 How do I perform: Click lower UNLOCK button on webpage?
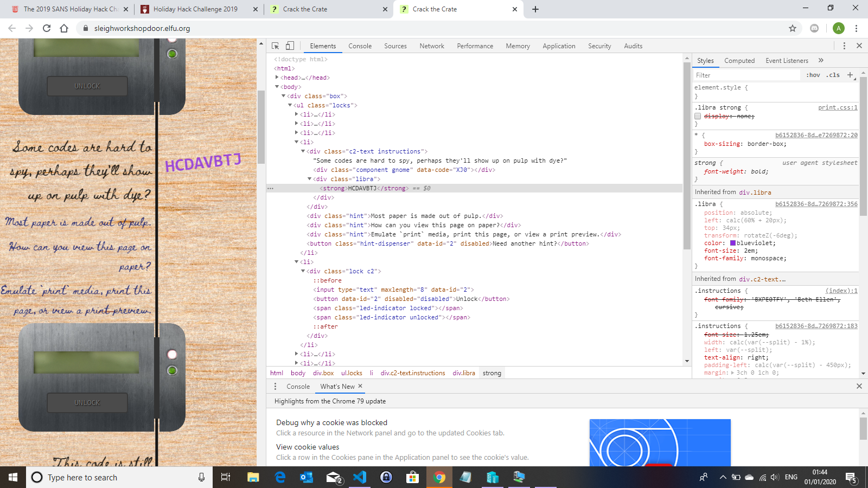tap(87, 403)
